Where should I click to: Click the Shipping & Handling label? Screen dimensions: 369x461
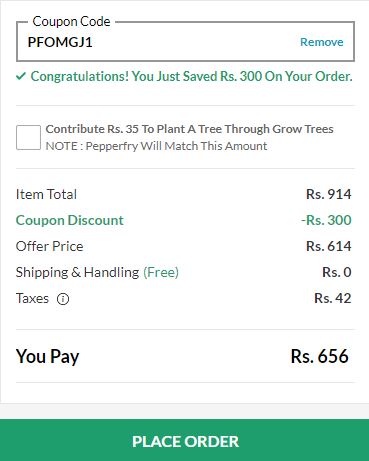tap(77, 272)
